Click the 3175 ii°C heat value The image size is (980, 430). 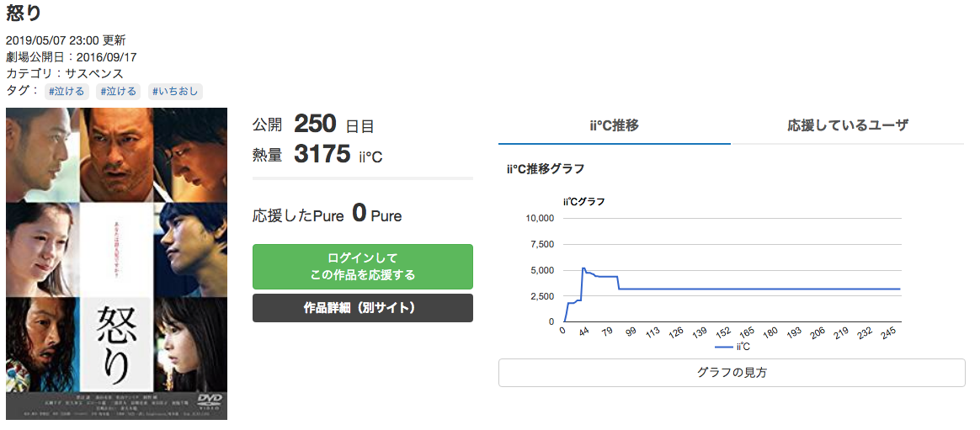pos(322,155)
